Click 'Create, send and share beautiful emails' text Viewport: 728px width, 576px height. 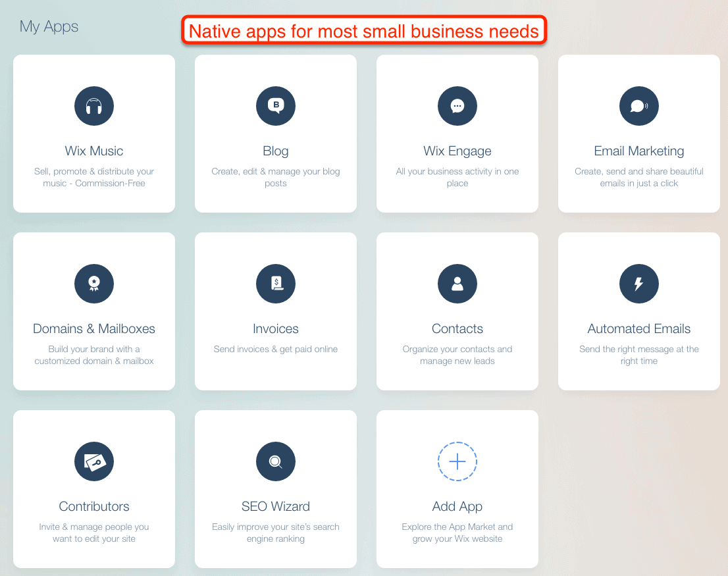coord(639,177)
